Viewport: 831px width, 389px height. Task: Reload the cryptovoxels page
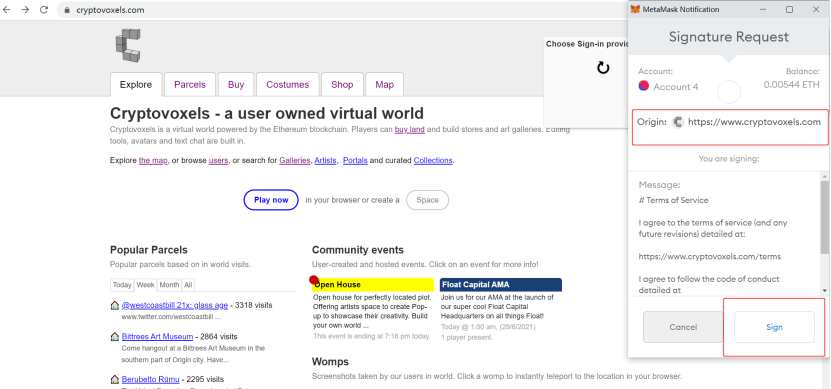[x=44, y=10]
